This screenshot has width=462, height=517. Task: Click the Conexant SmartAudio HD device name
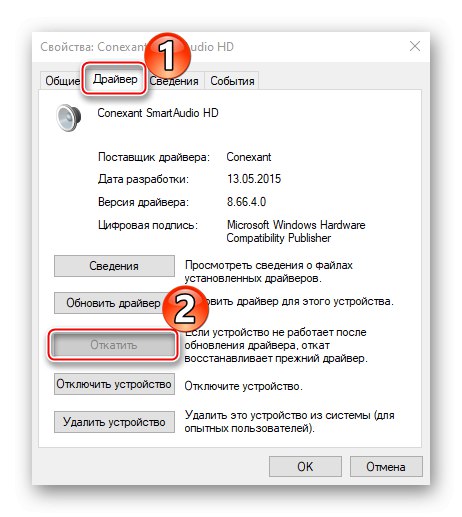(x=158, y=113)
